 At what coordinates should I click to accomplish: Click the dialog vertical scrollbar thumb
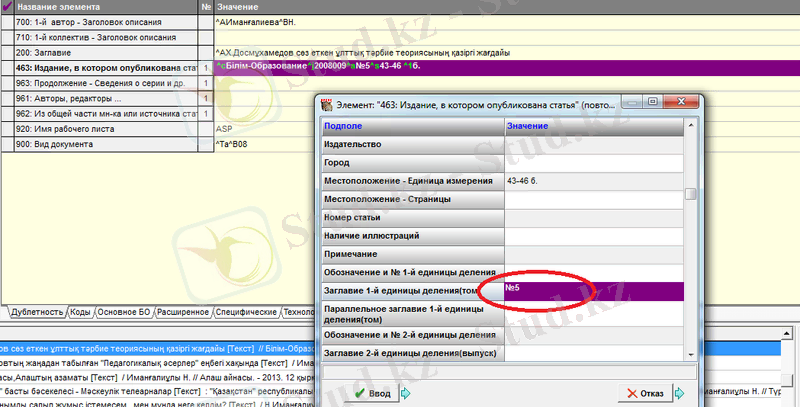tap(691, 194)
